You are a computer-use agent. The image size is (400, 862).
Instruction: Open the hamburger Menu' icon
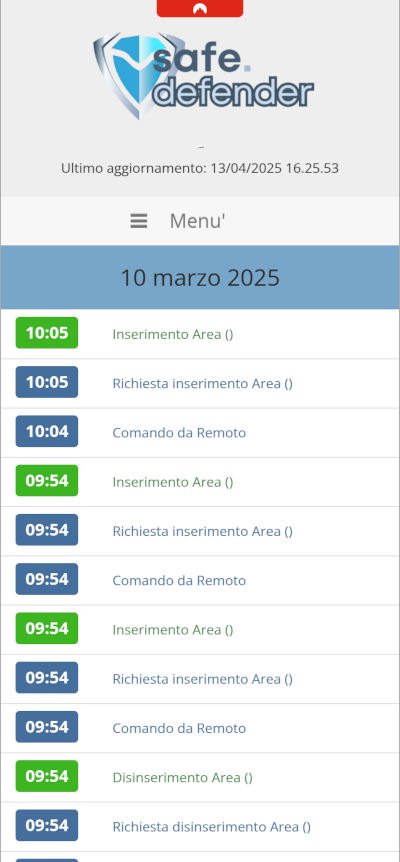pyautogui.click(x=138, y=221)
